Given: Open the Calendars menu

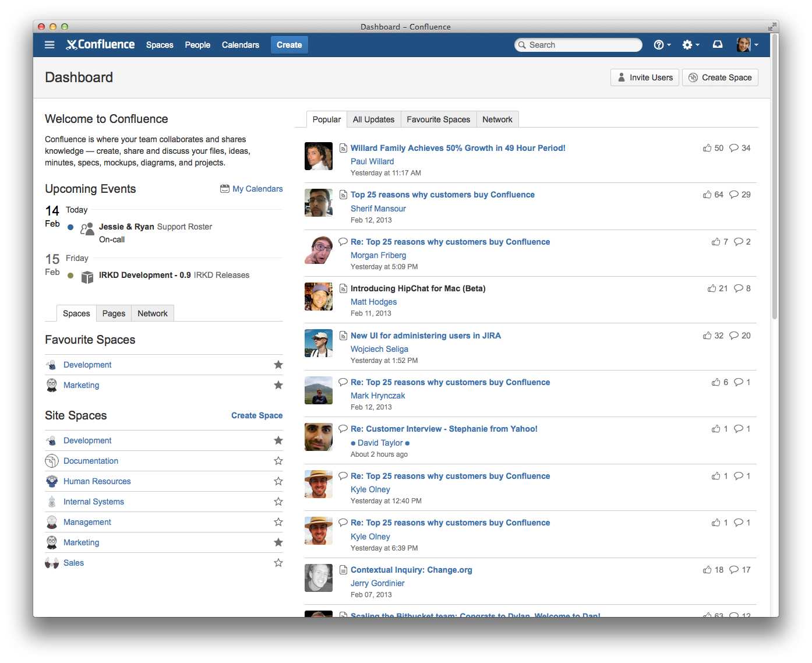Looking at the screenshot, I should 241,45.
